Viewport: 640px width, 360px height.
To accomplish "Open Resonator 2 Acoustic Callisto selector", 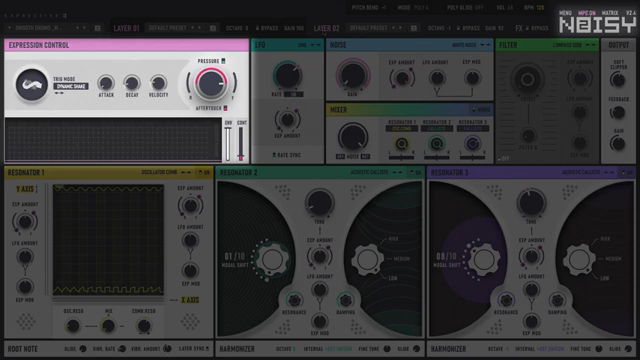I will click(x=369, y=173).
